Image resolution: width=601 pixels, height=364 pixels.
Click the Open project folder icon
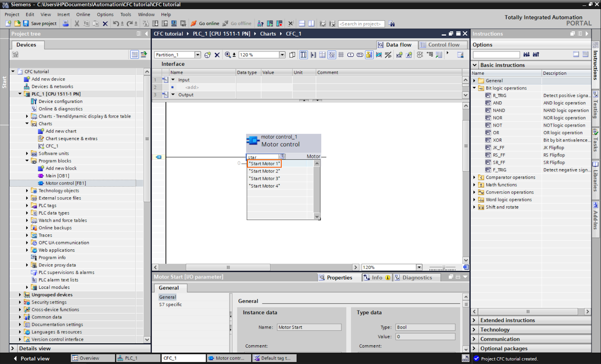(x=17, y=23)
